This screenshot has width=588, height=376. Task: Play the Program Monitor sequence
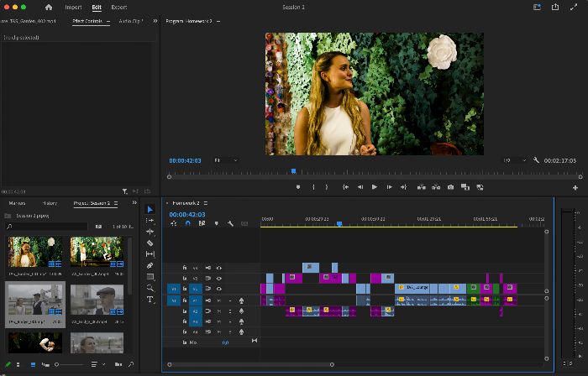click(375, 187)
